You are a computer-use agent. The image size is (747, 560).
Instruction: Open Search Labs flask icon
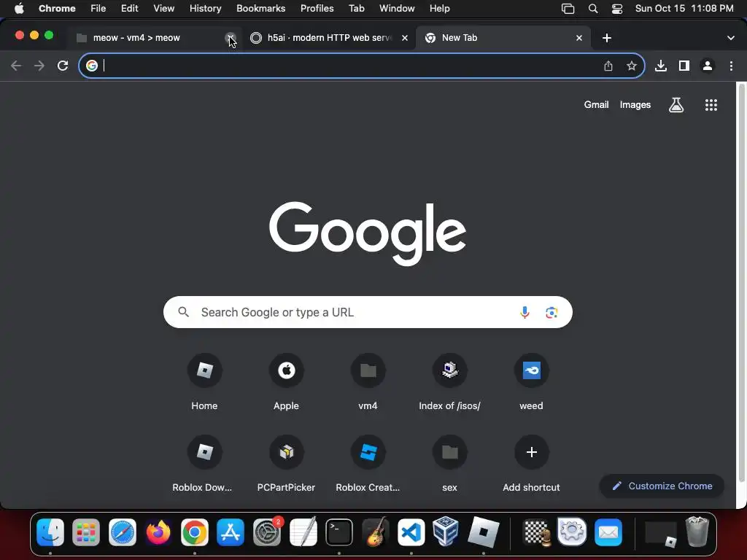(676, 105)
